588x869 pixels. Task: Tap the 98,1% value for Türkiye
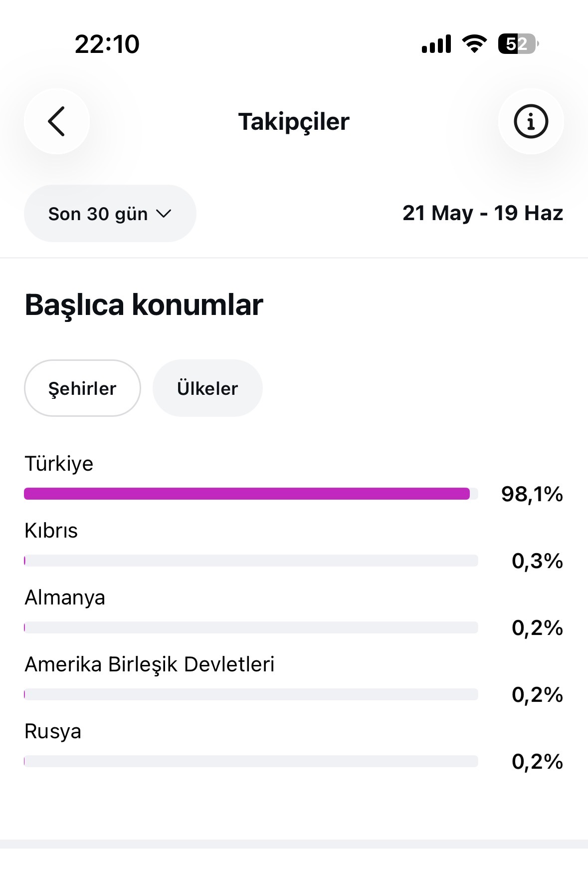pyautogui.click(x=532, y=494)
